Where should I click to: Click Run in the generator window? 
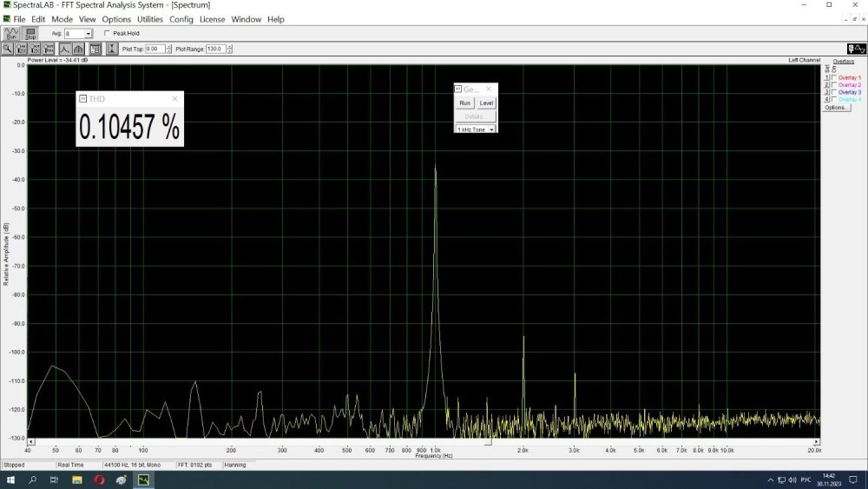[x=465, y=102]
